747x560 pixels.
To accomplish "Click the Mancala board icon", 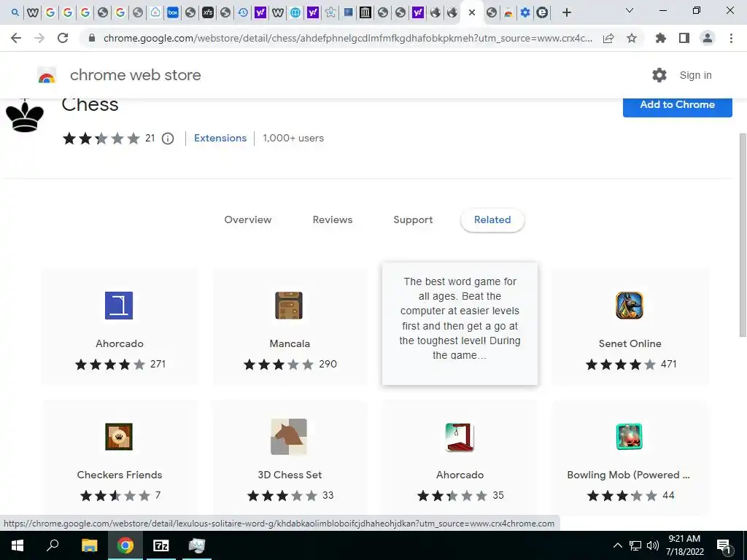I will pos(289,306).
